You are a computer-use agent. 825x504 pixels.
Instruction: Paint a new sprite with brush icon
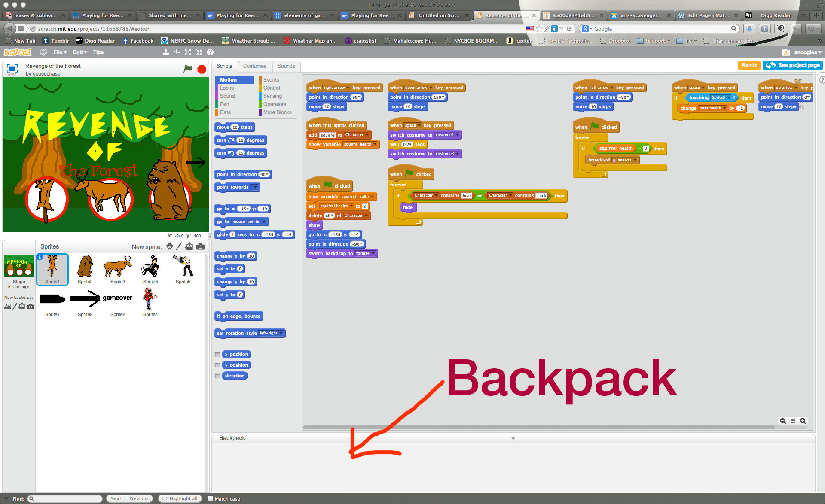click(179, 246)
